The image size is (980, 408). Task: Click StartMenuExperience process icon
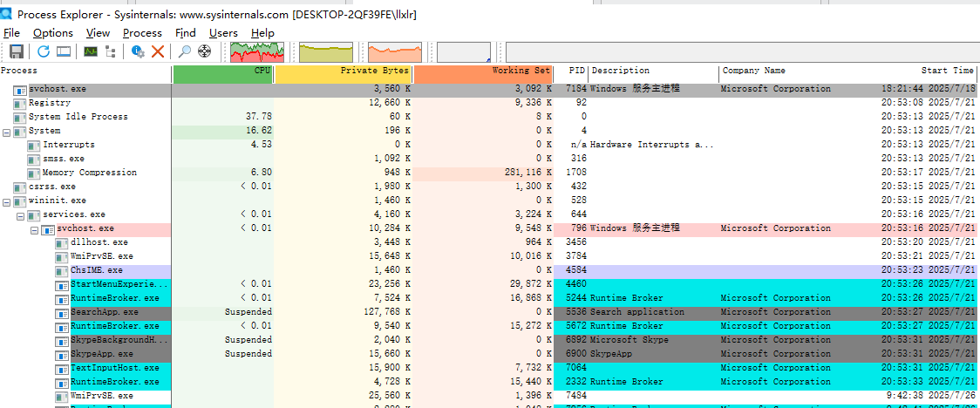(x=61, y=284)
